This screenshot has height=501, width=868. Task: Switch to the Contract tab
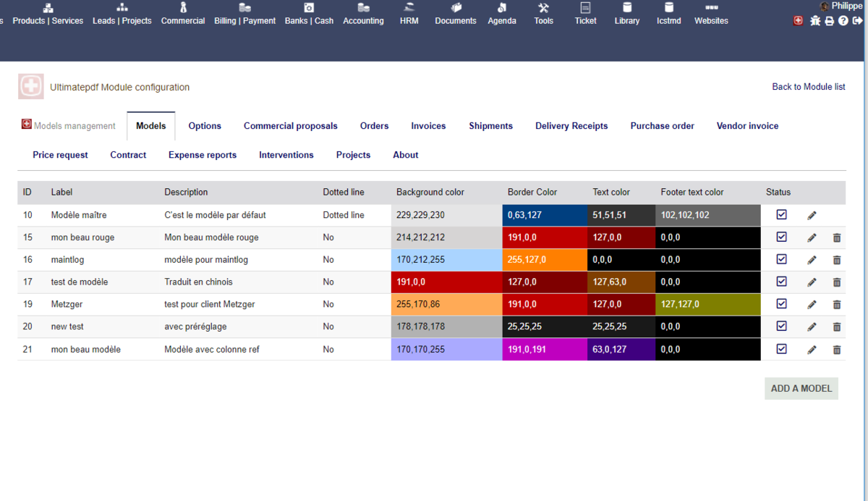point(128,155)
